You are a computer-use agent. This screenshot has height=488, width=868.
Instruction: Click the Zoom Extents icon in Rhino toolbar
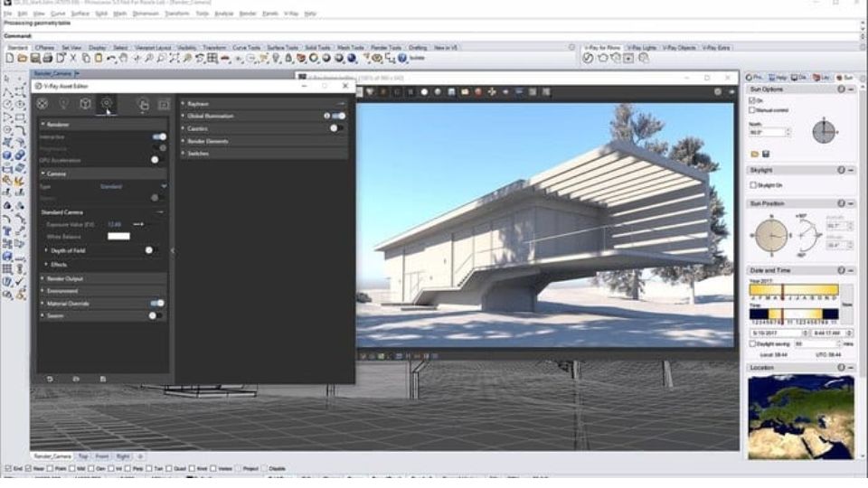tap(175, 58)
